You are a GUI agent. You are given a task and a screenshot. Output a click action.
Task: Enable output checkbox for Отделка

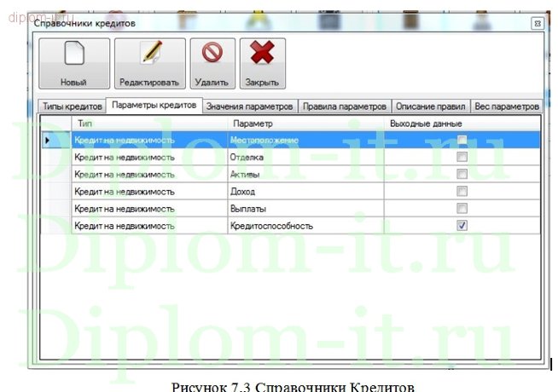(462, 158)
